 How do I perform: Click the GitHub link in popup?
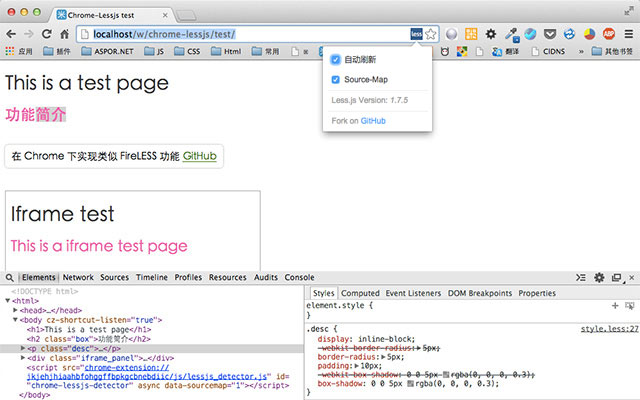pyautogui.click(x=373, y=121)
